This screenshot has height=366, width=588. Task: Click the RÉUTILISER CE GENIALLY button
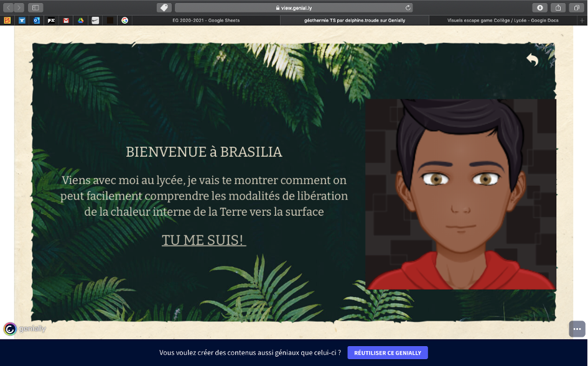388,353
